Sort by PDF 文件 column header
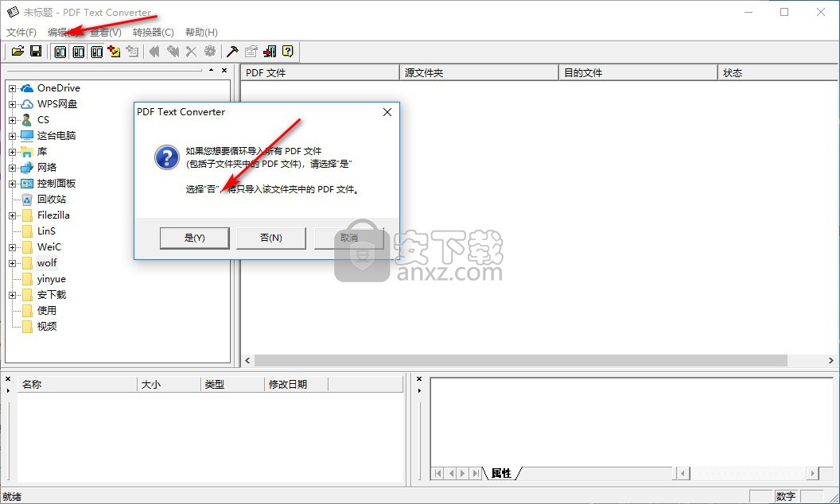This screenshot has width=840, height=504. pos(321,73)
